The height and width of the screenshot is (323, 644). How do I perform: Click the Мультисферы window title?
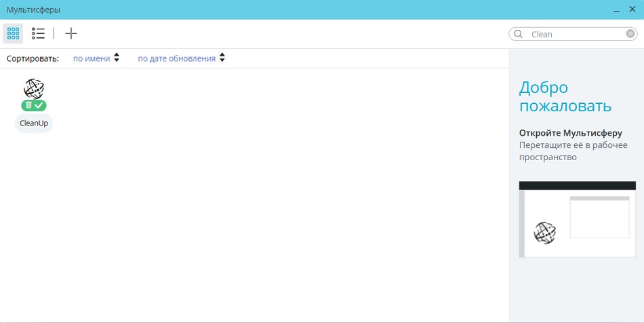coord(33,10)
